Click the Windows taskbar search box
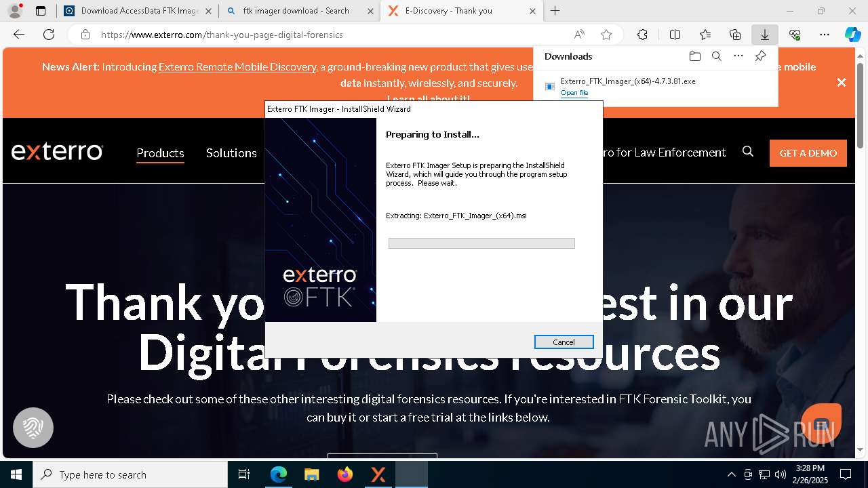The height and width of the screenshot is (488, 868). (130, 474)
